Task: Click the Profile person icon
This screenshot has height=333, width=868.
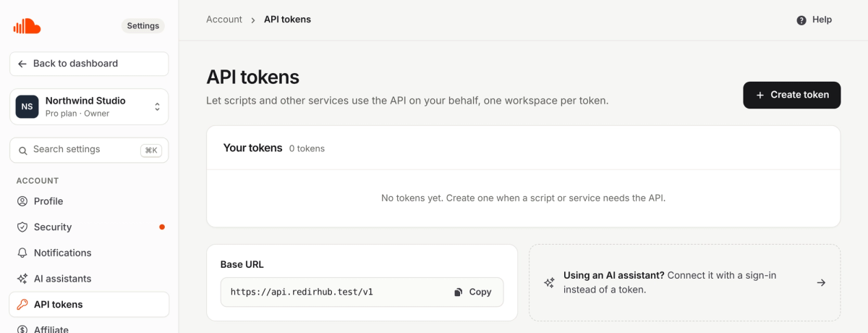Action: pyautogui.click(x=22, y=201)
